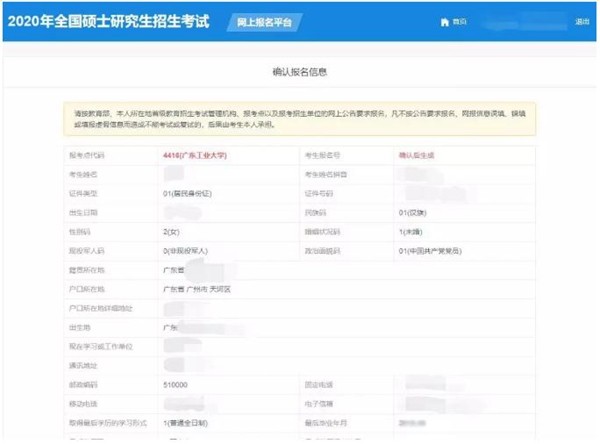Select the 广东省 广州市 天河区 value
Viewport: 600px width, 444px height.
click(x=197, y=289)
